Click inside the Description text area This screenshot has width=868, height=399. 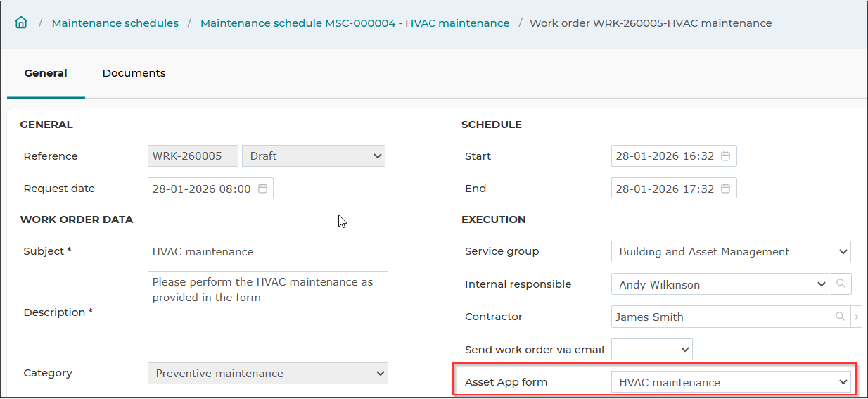tap(268, 312)
